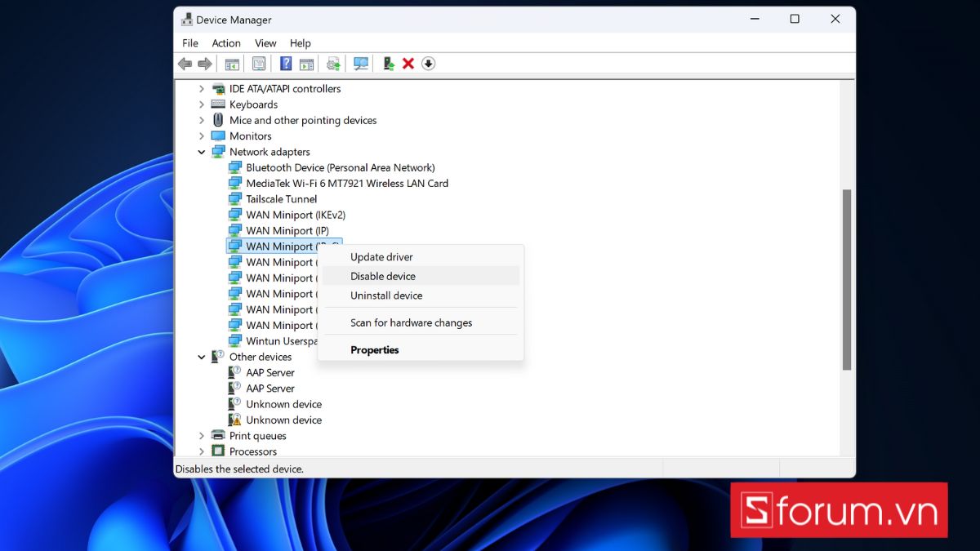980x551 pixels.
Task: Select the Unknown device without a warning badge
Action: click(283, 404)
